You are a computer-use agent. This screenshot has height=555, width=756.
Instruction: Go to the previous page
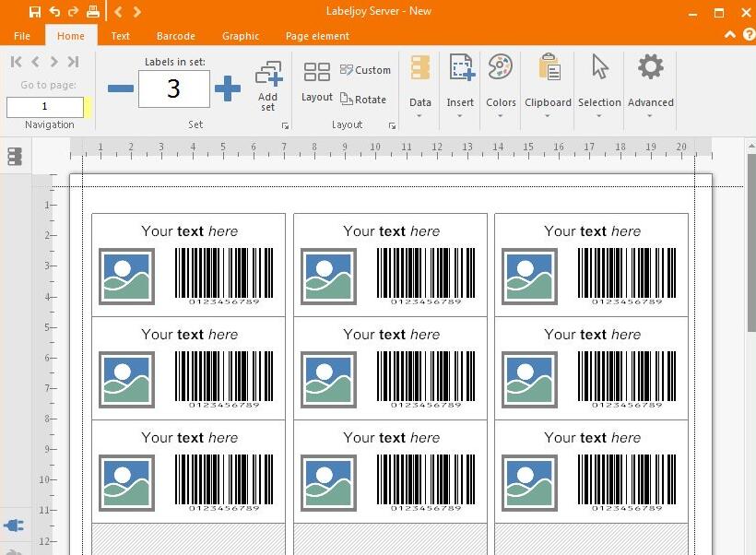point(35,62)
